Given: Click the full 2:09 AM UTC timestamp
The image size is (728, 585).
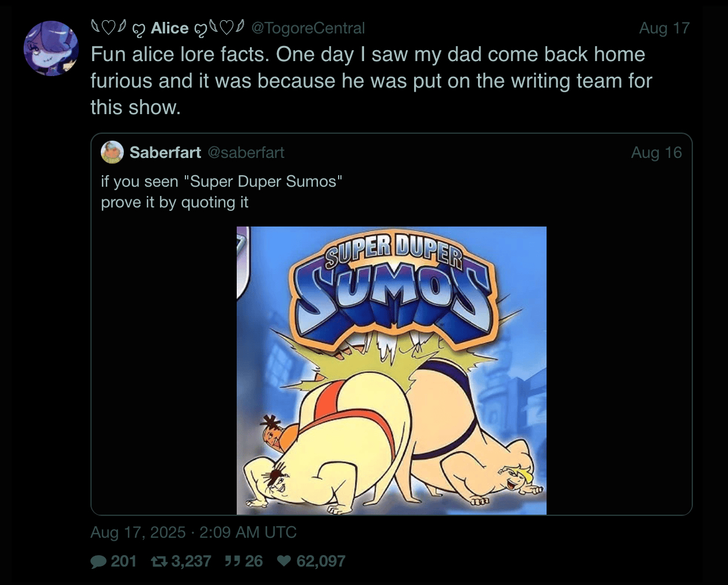Looking at the screenshot, I should coord(194,532).
